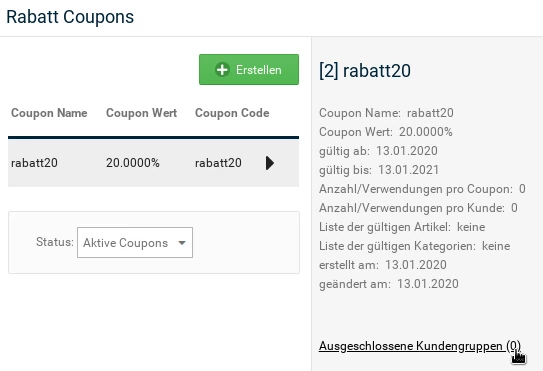Click Anzahl/Verwendungen pro Kunde detail line
This screenshot has height=371, width=543.
(x=418, y=208)
